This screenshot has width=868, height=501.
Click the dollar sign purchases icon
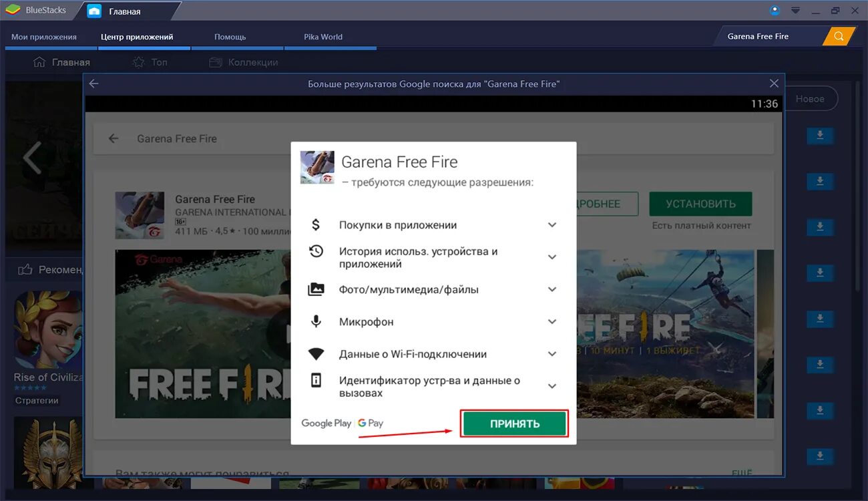point(316,225)
